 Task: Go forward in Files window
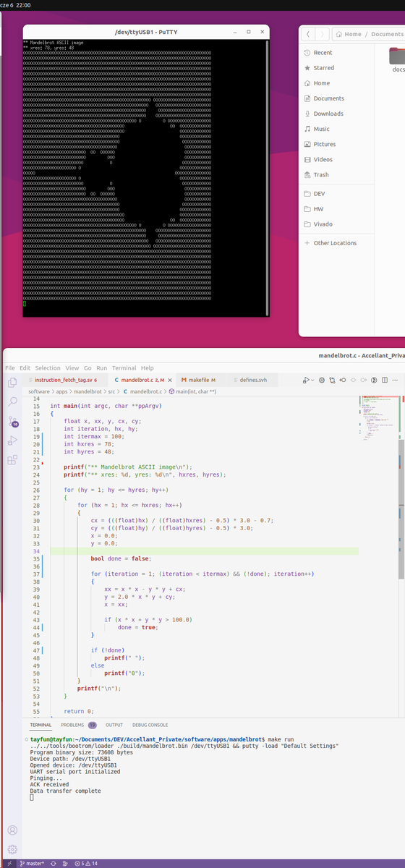point(322,34)
